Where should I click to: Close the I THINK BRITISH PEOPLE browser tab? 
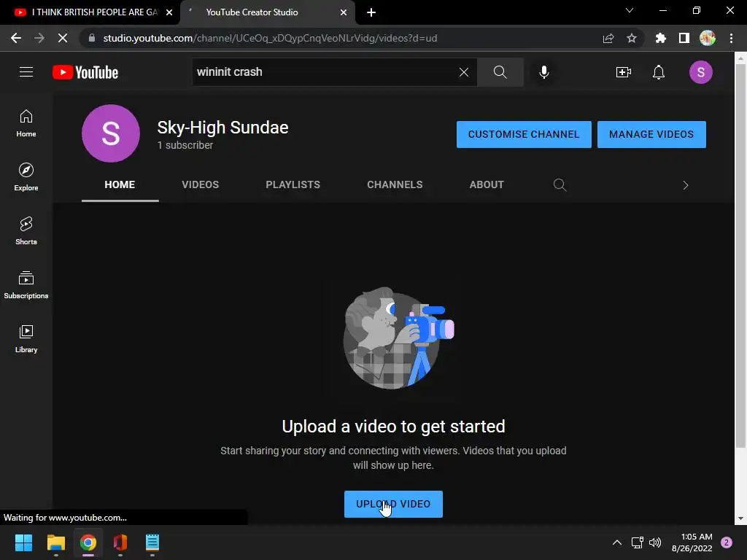(x=169, y=12)
